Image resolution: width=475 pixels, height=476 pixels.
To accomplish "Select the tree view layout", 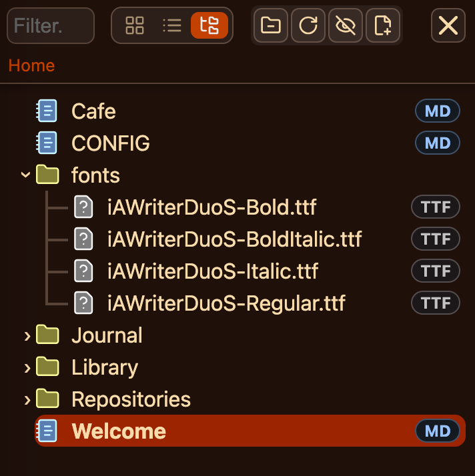I will [209, 26].
